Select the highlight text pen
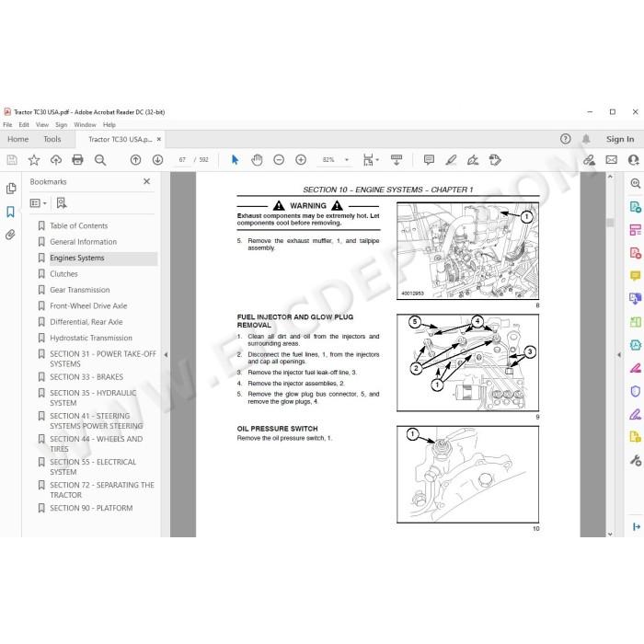 coord(451,160)
